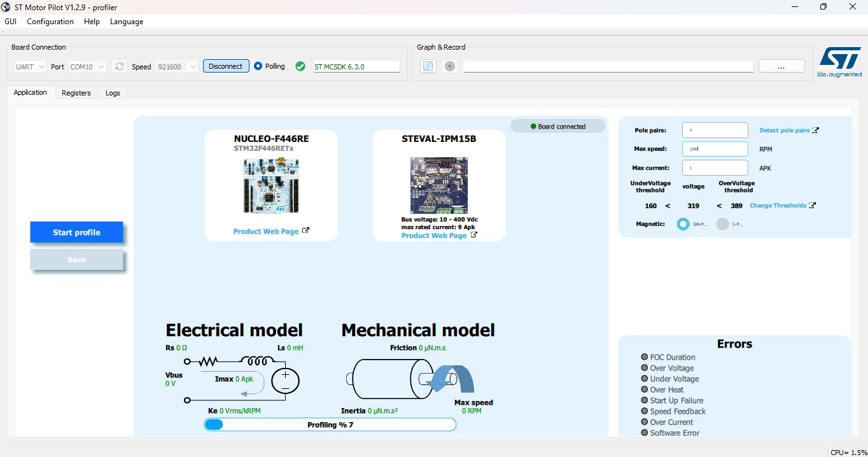
Task: Click the Disconnect button
Action: click(x=226, y=66)
